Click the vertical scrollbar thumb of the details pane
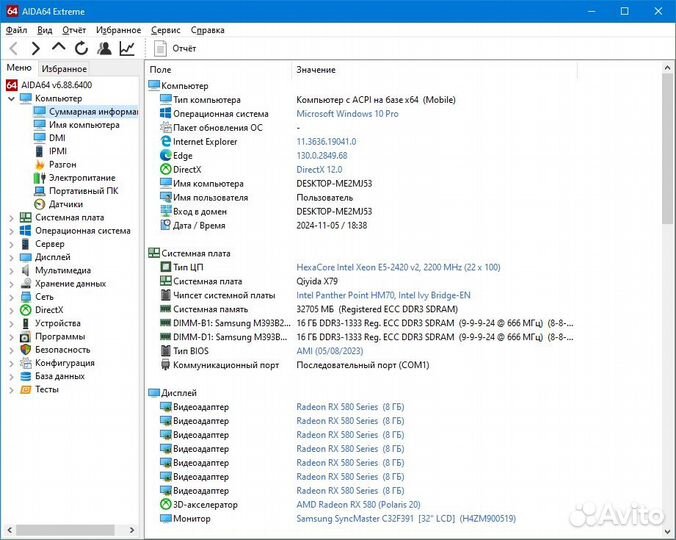 pyautogui.click(x=667, y=149)
